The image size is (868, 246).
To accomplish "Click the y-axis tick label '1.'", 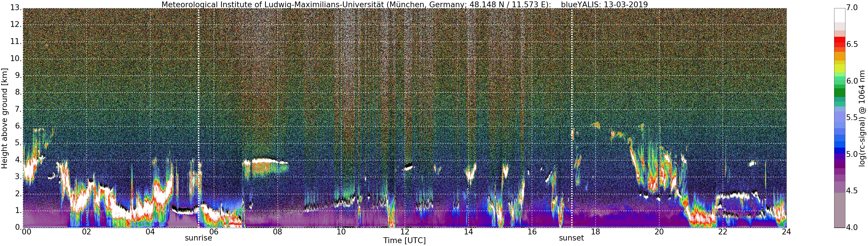I will [x=19, y=211].
